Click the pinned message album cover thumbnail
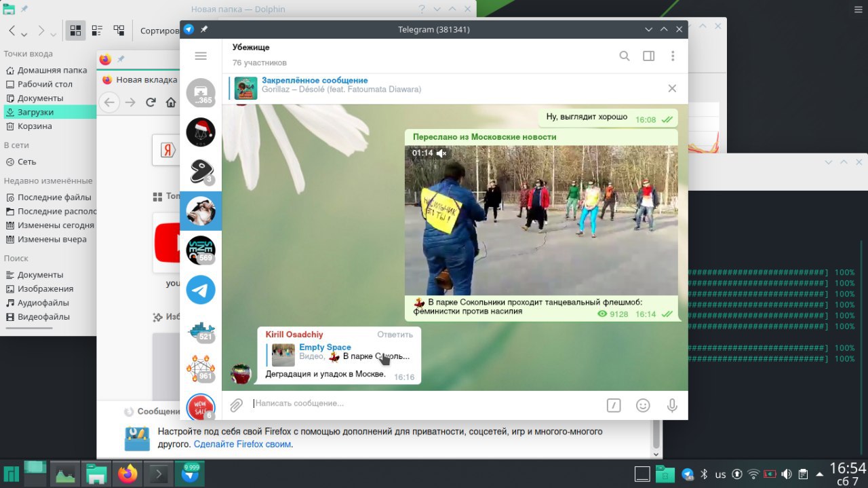 (245, 88)
